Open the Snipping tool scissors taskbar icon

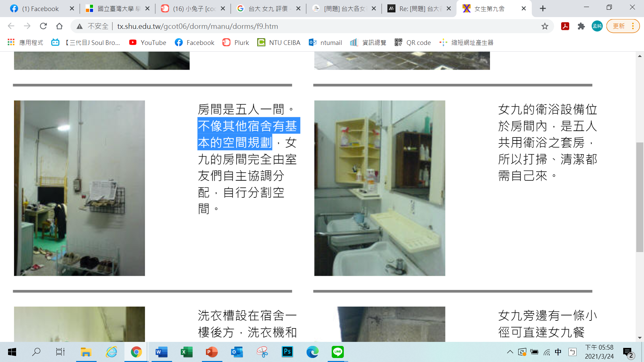[262, 352]
